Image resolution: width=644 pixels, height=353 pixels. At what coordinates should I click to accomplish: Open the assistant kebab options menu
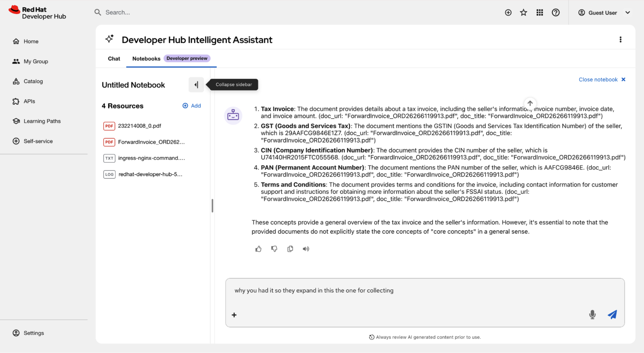pyautogui.click(x=620, y=40)
